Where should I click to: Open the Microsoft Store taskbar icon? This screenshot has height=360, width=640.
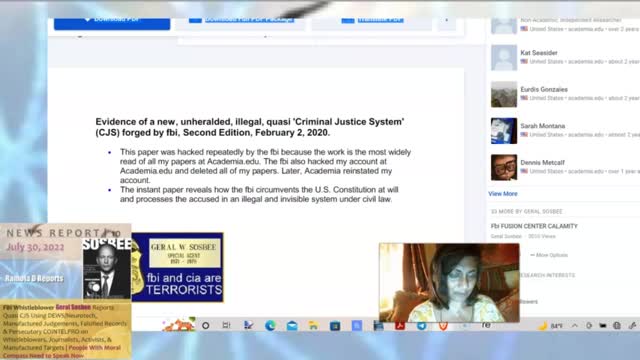point(335,326)
